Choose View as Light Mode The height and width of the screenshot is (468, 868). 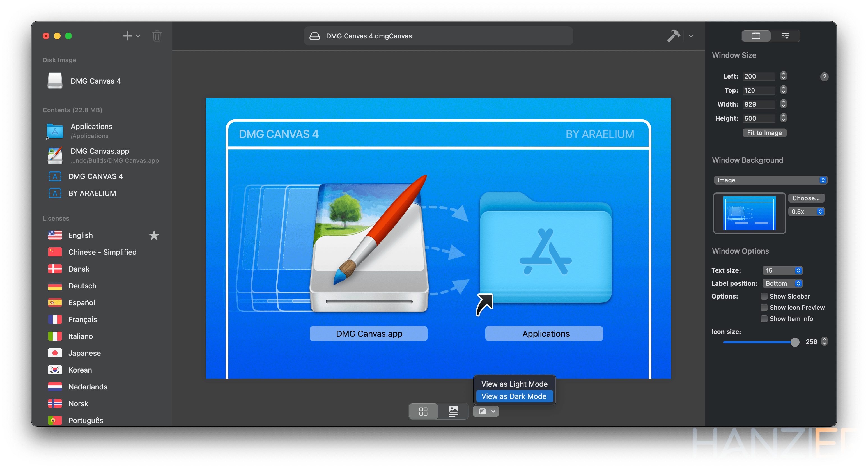click(514, 384)
